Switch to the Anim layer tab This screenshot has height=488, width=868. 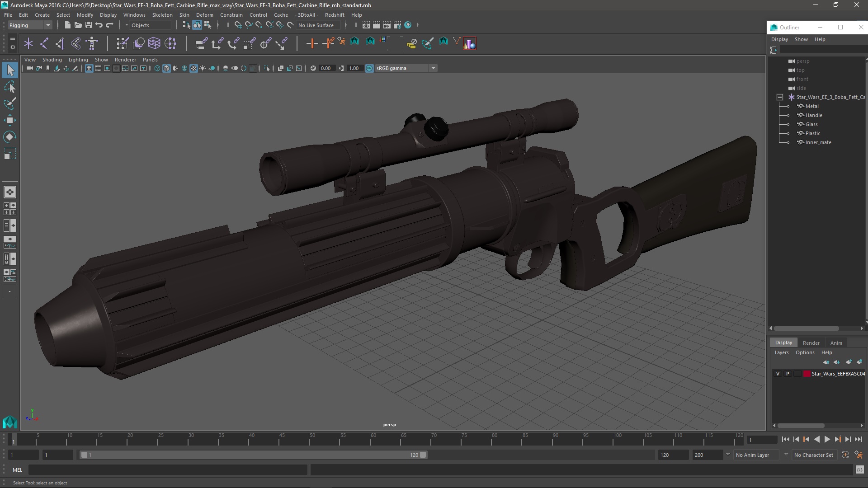tap(836, 343)
